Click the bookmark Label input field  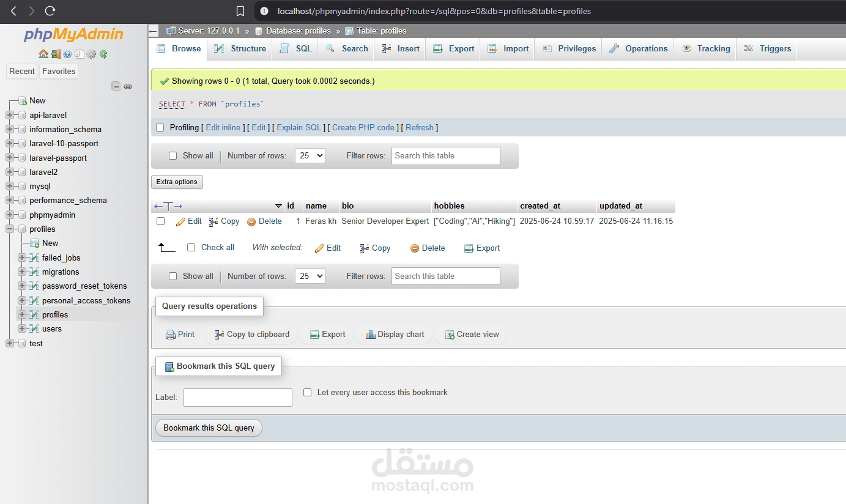click(238, 398)
